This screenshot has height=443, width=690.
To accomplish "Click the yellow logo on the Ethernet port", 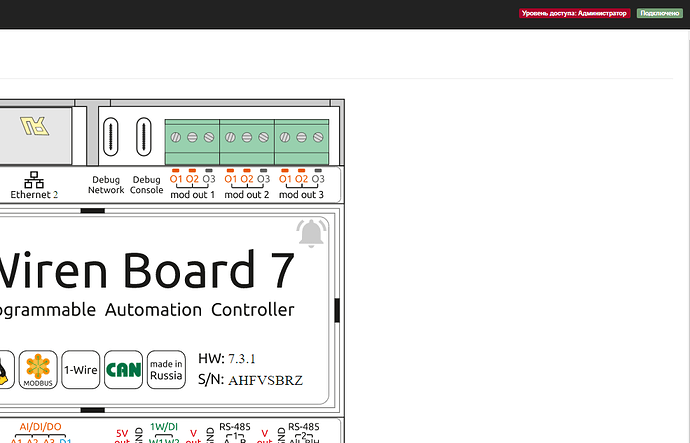I will click(x=34, y=126).
